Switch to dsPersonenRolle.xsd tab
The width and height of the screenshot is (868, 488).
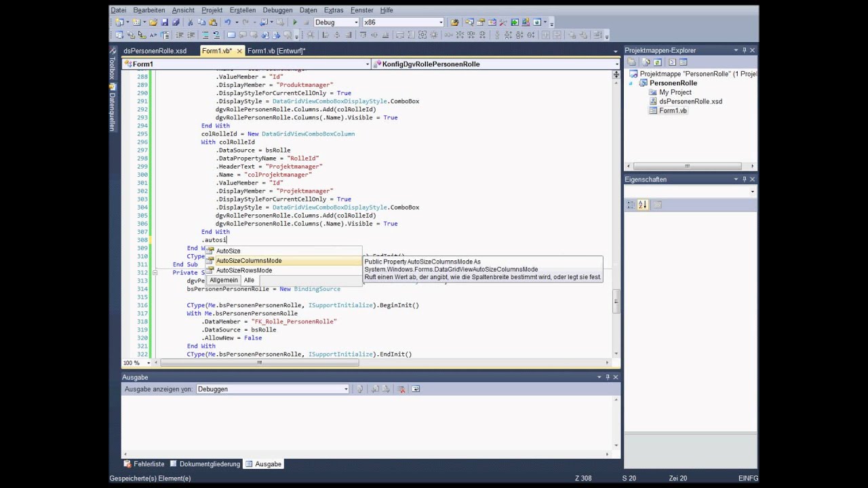click(155, 51)
